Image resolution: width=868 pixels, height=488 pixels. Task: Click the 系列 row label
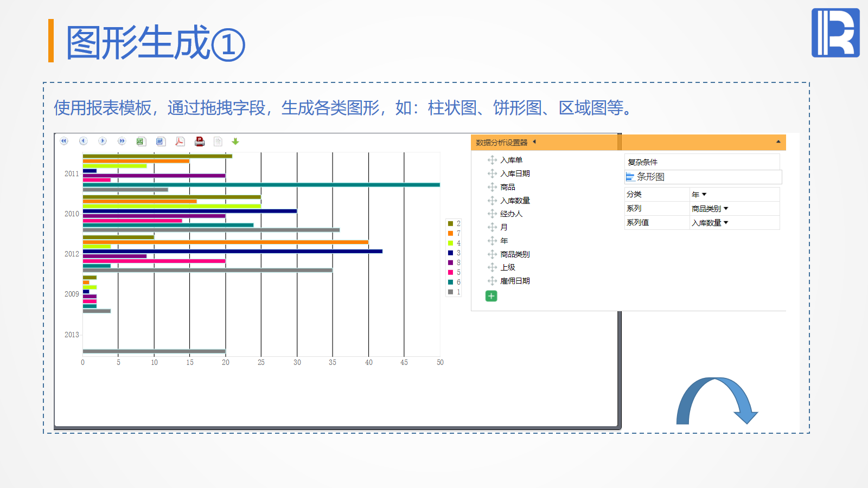634,208
